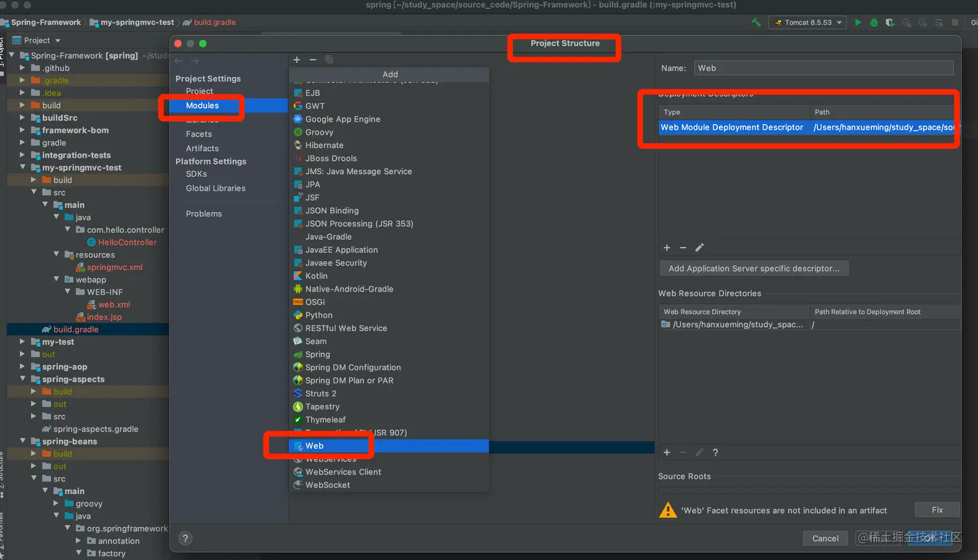Click the plus icon above the Add popup
The height and width of the screenshot is (560, 978).
297,59
